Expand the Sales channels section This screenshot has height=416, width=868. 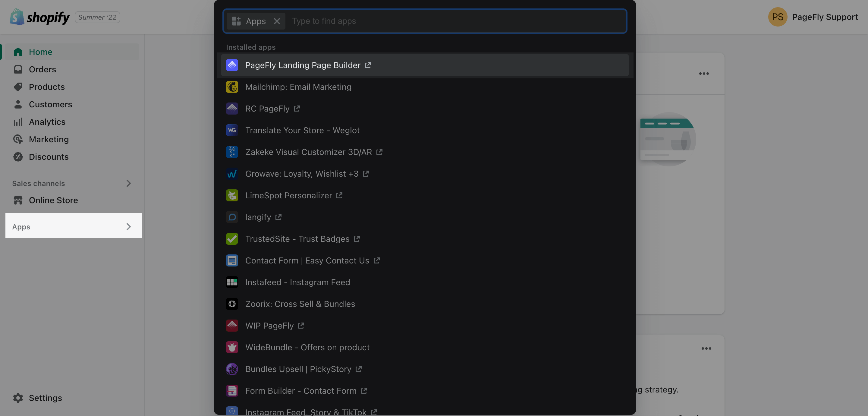128,183
